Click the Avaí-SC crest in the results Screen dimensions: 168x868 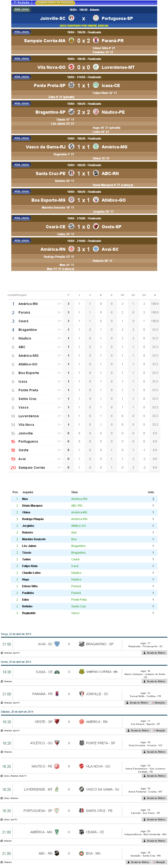click(96, 249)
